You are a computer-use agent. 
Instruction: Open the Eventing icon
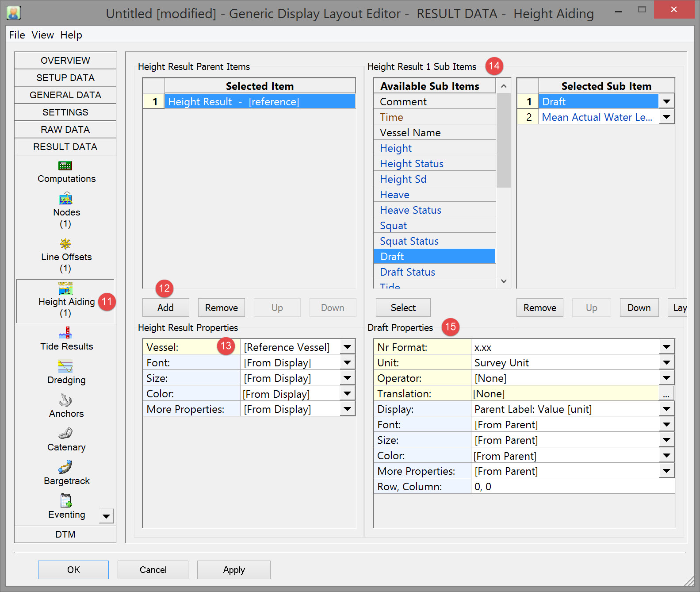(x=65, y=501)
